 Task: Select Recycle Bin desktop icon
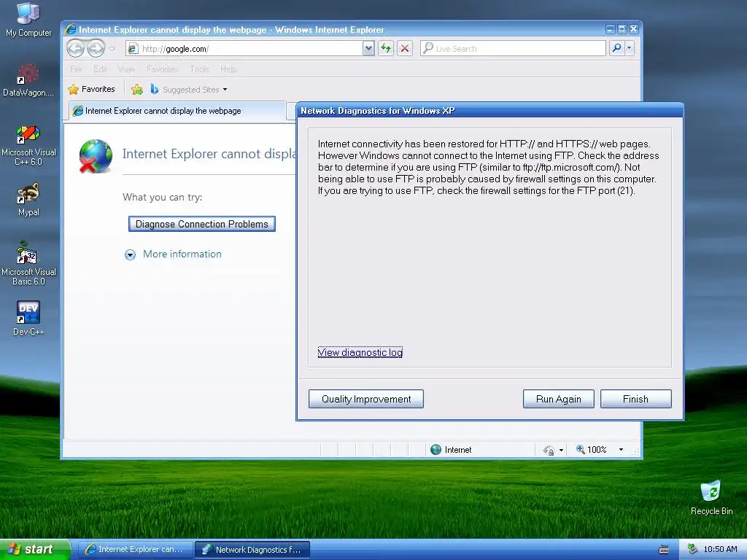pos(711,497)
